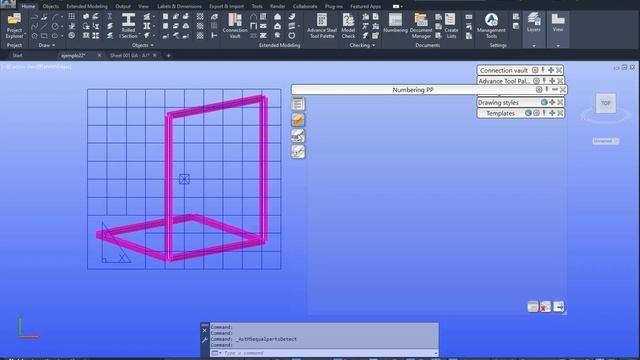Open the Layers panel dropdown
The width and height of the screenshot is (640, 360).
[x=534, y=46]
